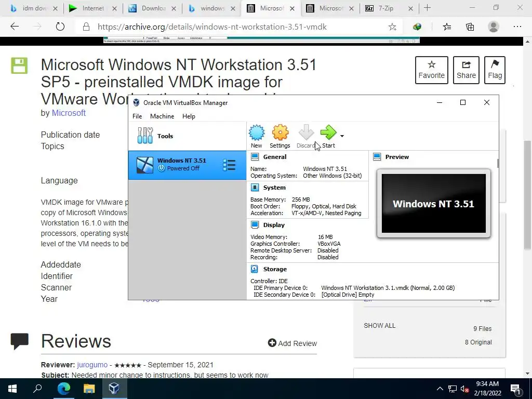Open Edge Collections icon
The image size is (532, 399).
click(470, 26)
